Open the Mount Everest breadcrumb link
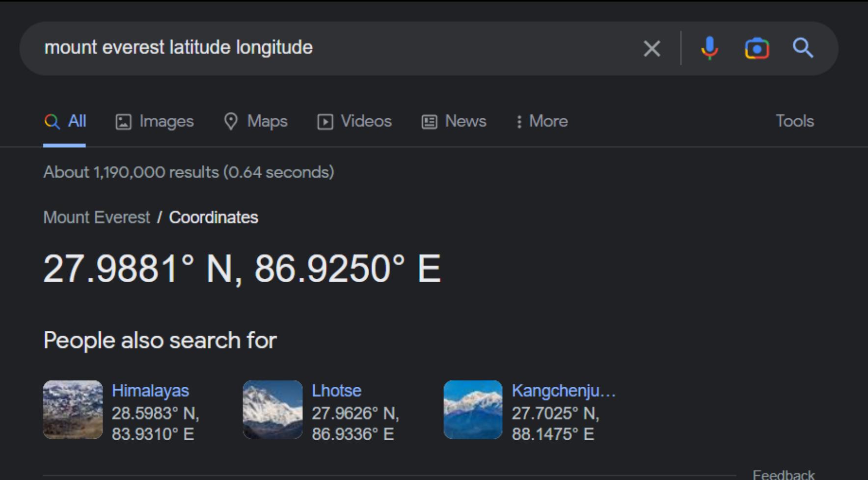 tap(97, 217)
